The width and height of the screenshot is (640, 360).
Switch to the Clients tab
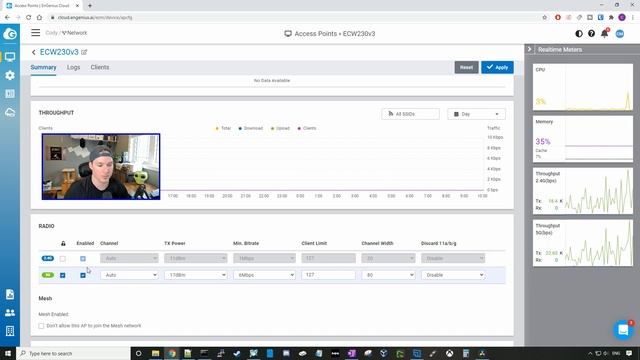coord(100,67)
